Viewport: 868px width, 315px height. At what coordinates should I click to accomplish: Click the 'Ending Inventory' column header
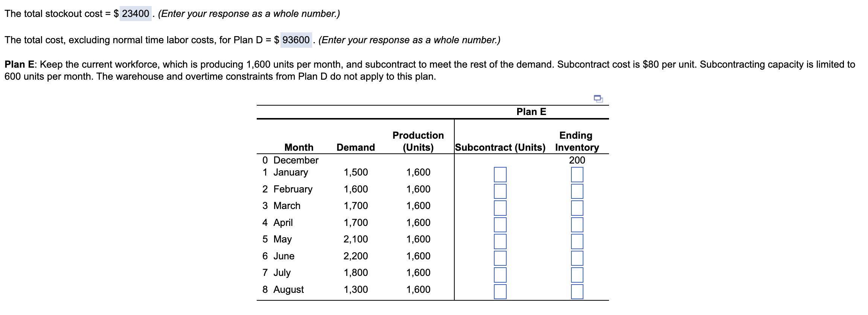point(577,141)
